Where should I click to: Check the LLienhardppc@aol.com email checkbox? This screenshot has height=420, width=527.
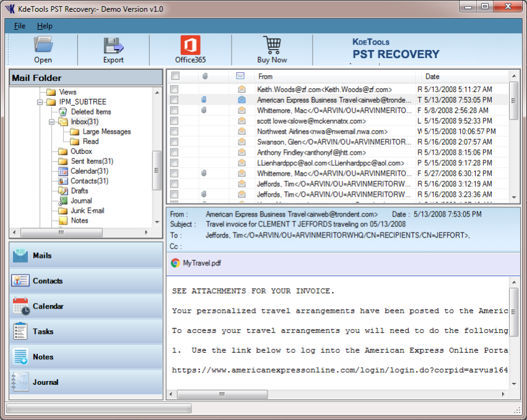pos(174,163)
